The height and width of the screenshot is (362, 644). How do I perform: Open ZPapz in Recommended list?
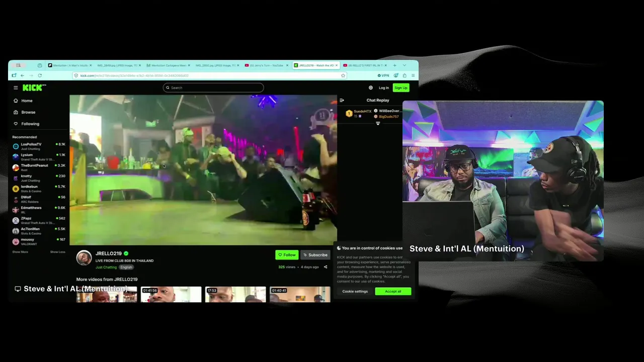[x=39, y=220]
